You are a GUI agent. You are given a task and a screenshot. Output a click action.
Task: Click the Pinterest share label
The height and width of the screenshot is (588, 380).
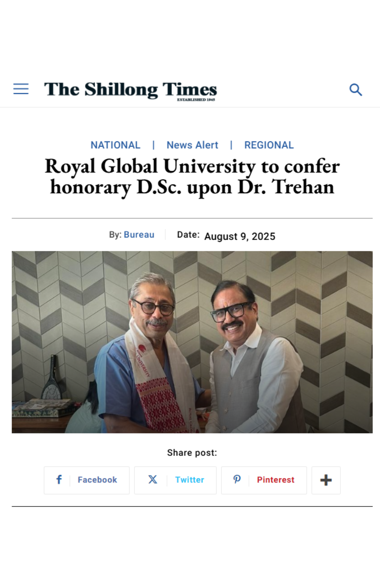pyautogui.click(x=276, y=480)
